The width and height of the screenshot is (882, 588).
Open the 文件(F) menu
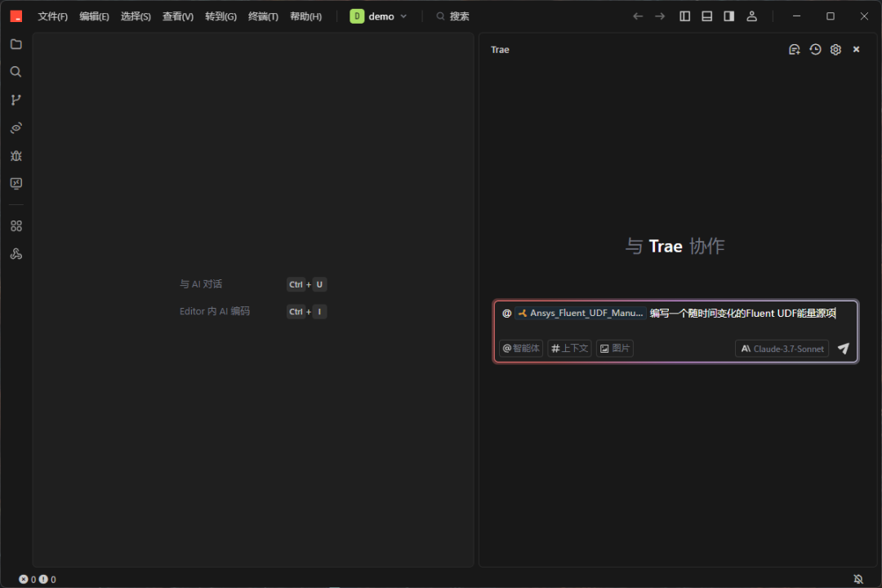pos(53,16)
